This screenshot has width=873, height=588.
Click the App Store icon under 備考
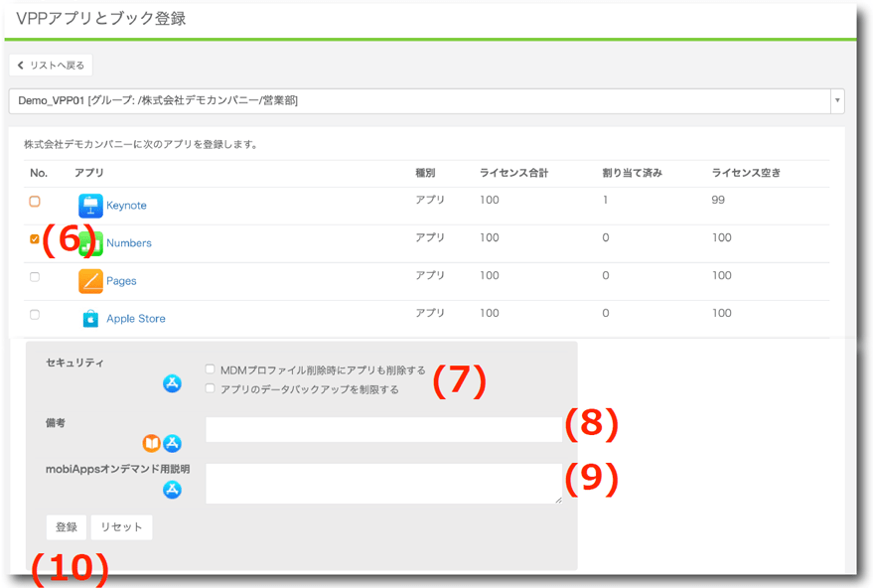click(172, 443)
